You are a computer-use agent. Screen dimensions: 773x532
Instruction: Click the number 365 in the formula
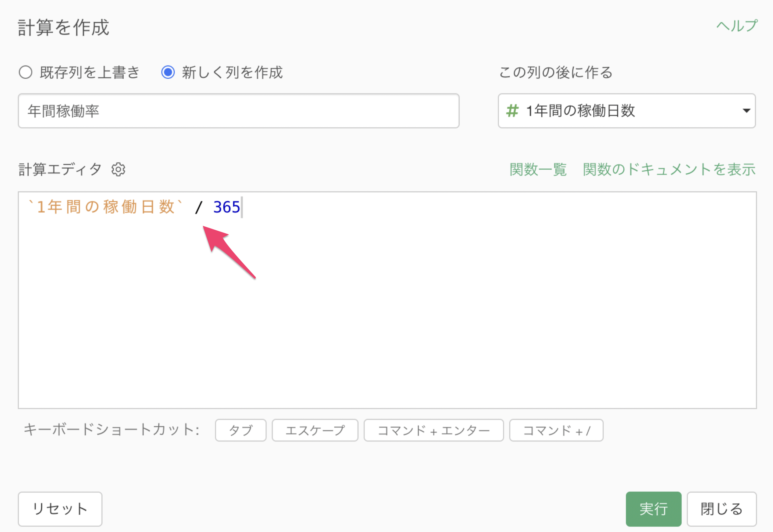pyautogui.click(x=226, y=207)
